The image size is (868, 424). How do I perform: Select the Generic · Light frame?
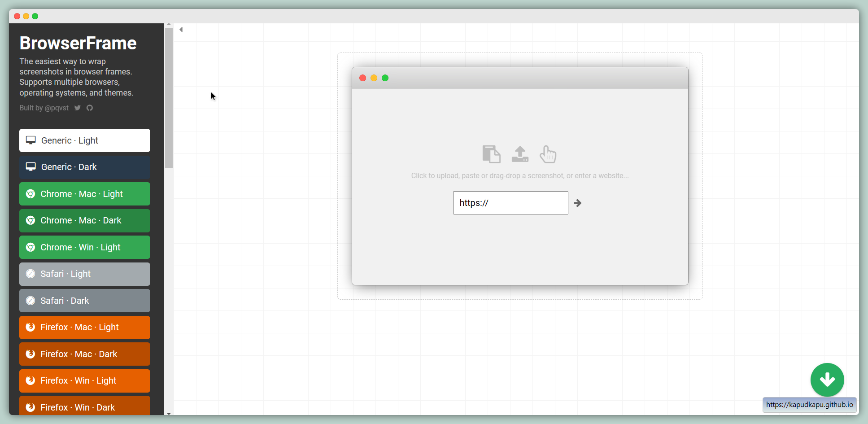(x=85, y=140)
